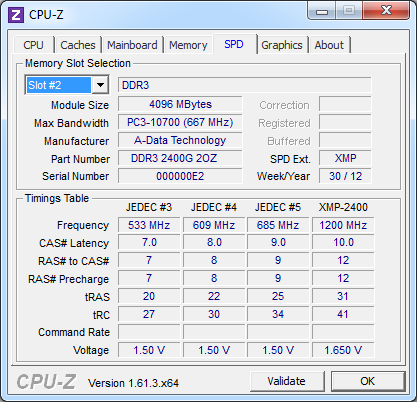Click the JEDEC #4 column header
The width and height of the screenshot is (417, 402).
[x=214, y=207]
